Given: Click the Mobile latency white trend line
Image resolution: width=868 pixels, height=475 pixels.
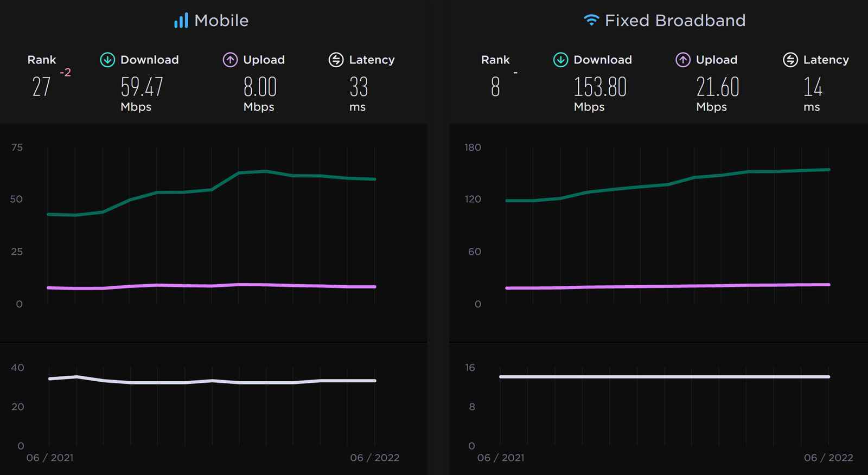Looking at the screenshot, I should [x=212, y=381].
